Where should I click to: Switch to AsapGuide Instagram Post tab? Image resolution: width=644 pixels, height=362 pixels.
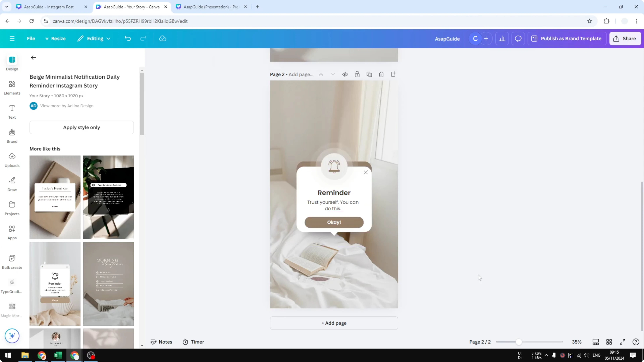49,7
